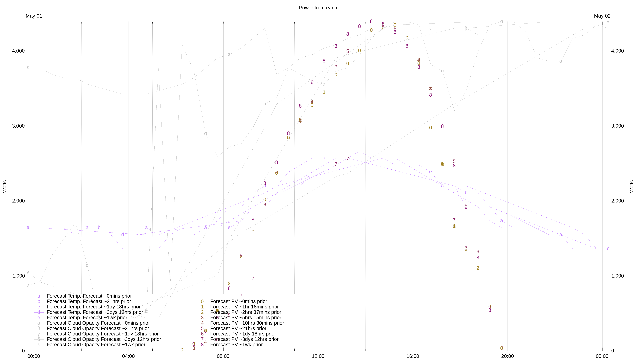
Task: Select the "May 01" date label
Action: pyautogui.click(x=34, y=16)
